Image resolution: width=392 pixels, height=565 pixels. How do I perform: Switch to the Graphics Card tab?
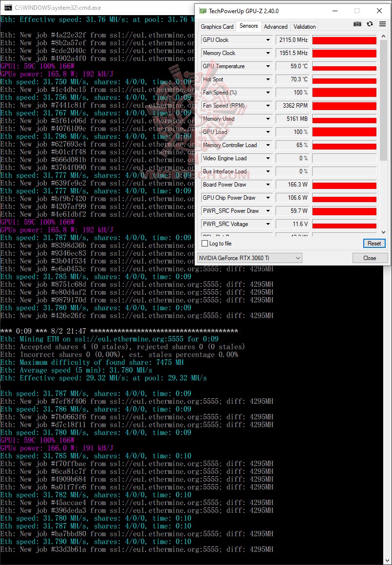point(217,27)
